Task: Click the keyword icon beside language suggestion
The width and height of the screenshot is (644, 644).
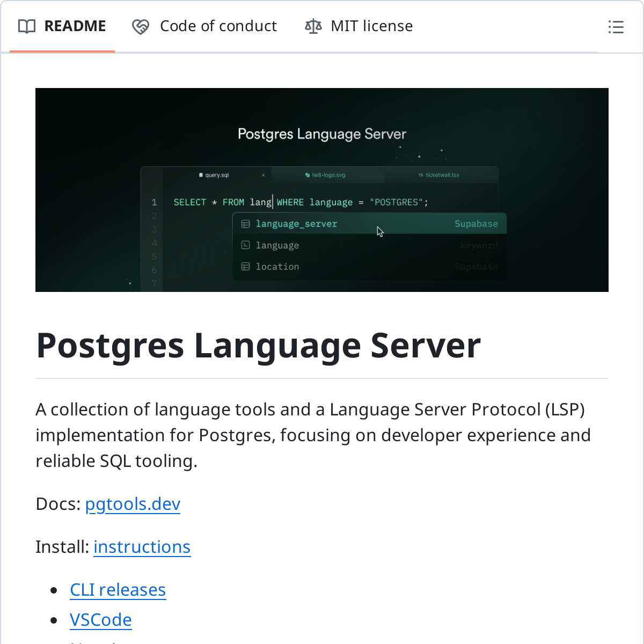Action: click(x=246, y=245)
